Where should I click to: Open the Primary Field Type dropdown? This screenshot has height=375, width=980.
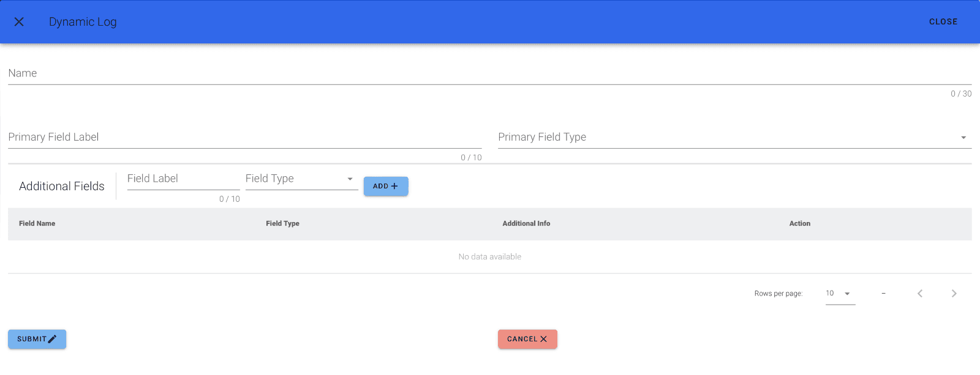click(x=734, y=137)
